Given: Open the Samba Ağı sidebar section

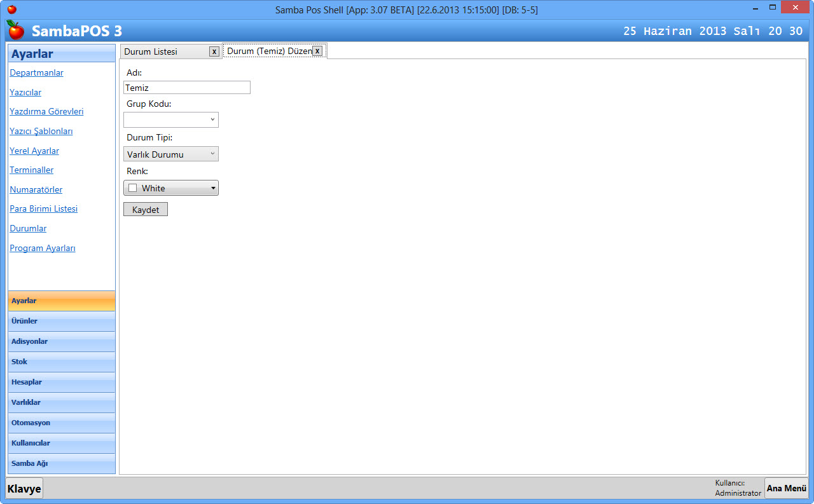Looking at the screenshot, I should (61, 463).
